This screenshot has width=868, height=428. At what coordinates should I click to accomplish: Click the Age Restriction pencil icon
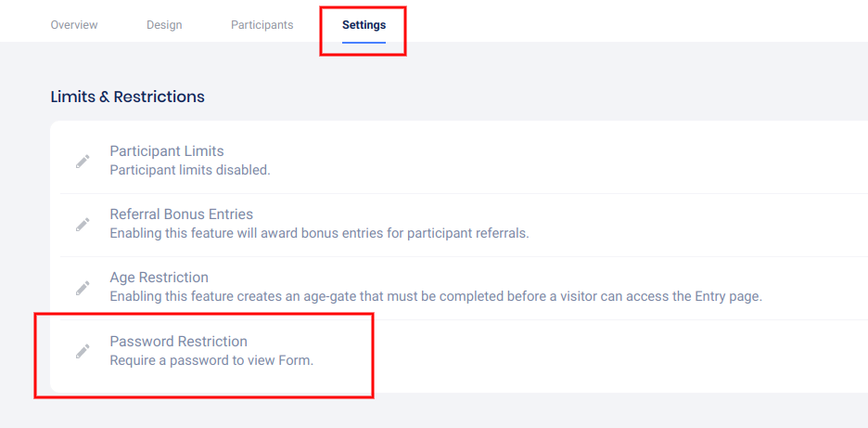[83, 288]
